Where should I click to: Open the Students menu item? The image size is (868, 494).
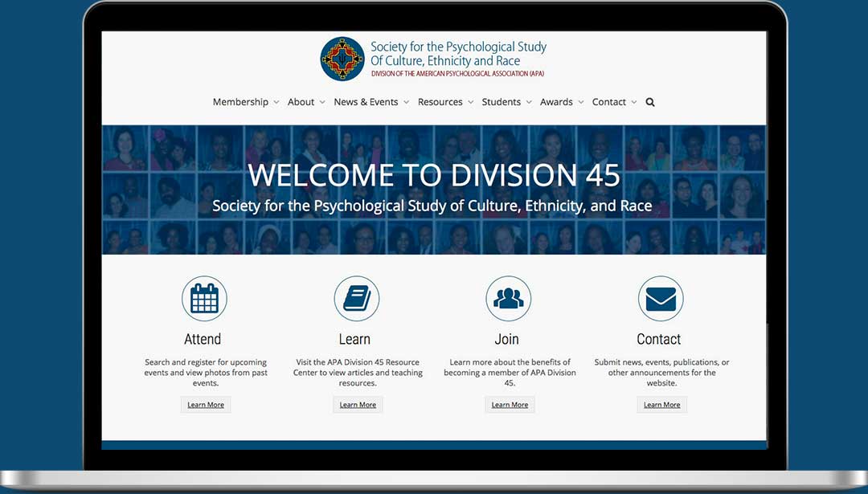[501, 102]
